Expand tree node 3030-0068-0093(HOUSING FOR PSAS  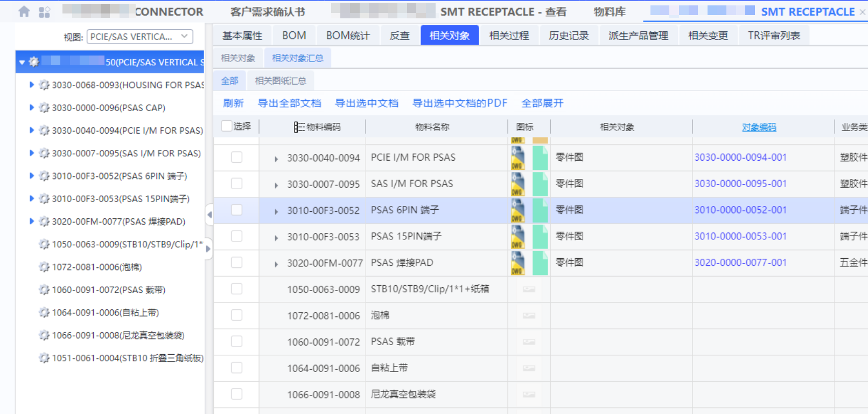(31, 85)
